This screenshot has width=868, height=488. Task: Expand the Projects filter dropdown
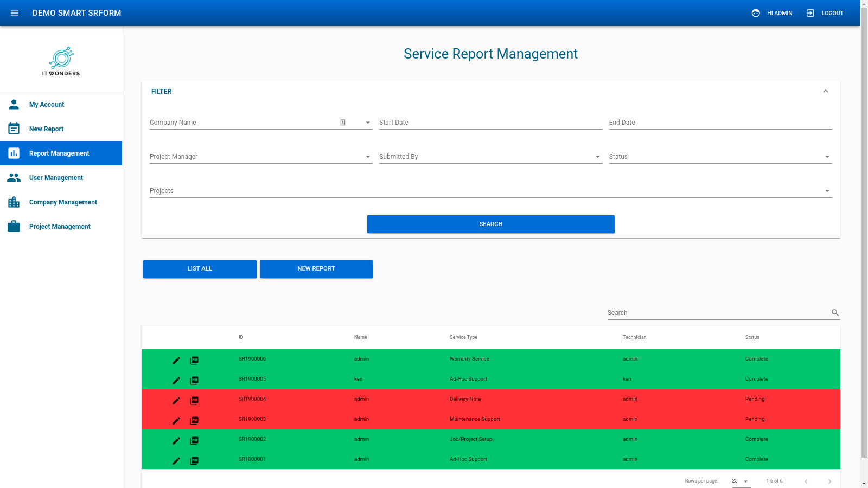827,190
